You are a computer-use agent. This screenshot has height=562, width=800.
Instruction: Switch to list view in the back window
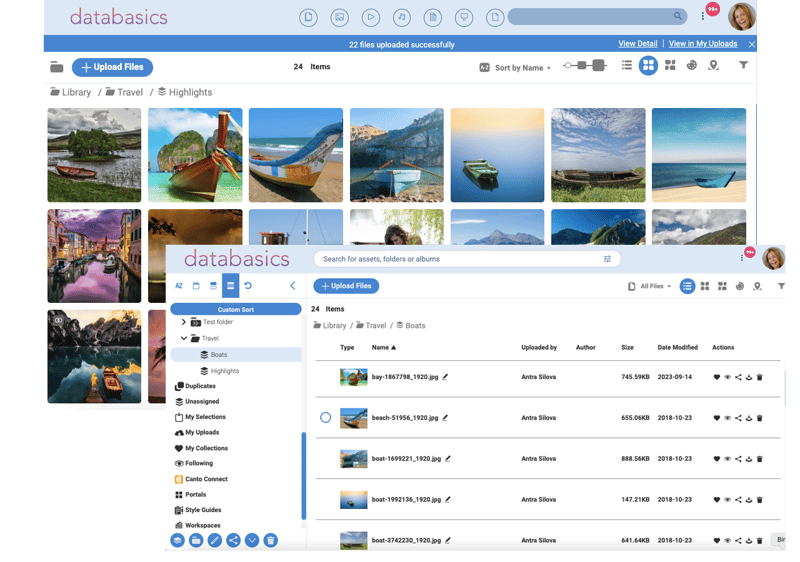tap(627, 66)
